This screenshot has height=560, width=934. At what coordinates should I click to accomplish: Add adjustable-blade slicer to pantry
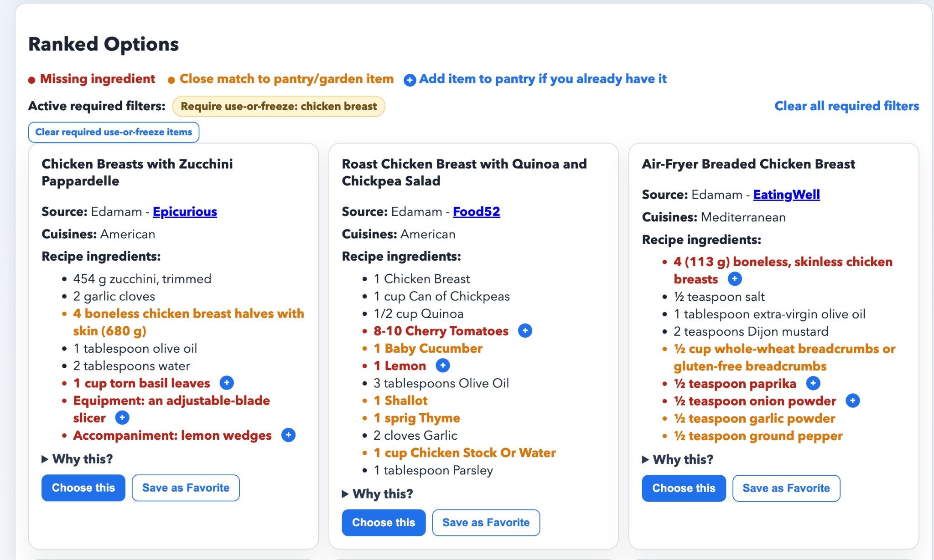122,417
